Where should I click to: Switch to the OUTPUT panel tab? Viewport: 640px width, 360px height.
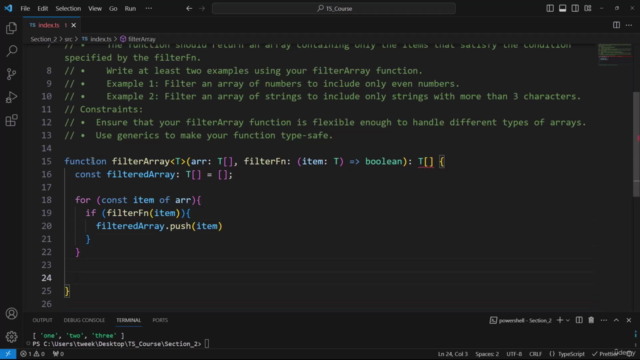[42, 320]
